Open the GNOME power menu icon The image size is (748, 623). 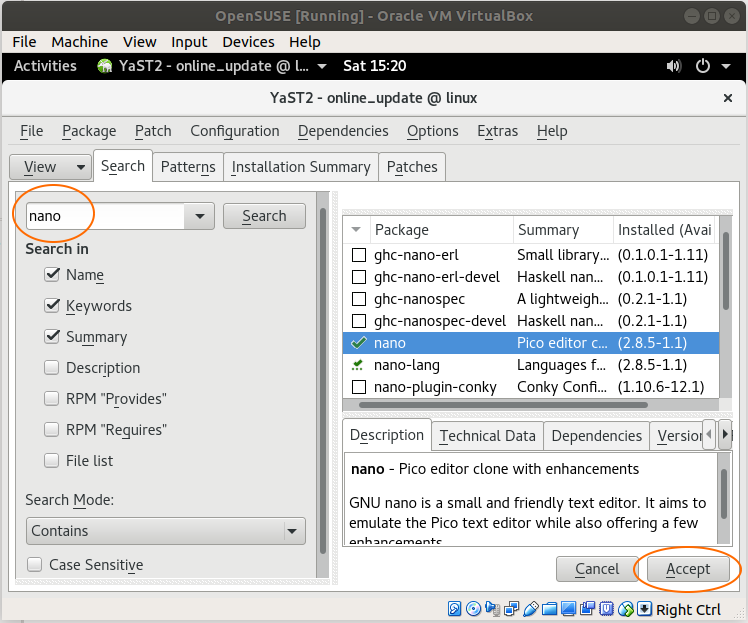pos(703,66)
